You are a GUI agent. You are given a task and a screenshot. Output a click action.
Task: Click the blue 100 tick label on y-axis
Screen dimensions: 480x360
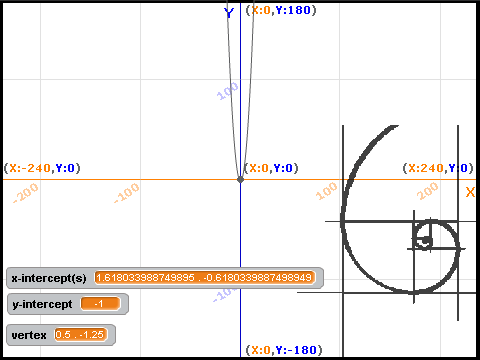coord(228,91)
